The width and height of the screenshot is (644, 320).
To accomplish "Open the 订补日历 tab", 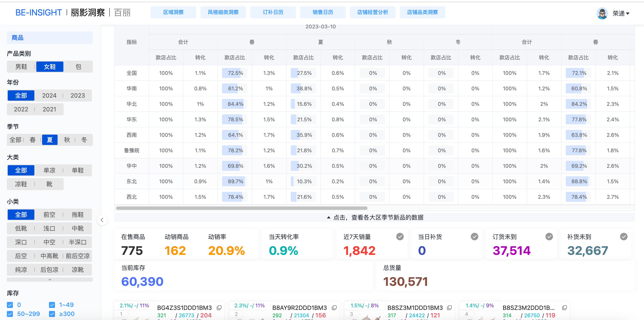I will click(273, 12).
